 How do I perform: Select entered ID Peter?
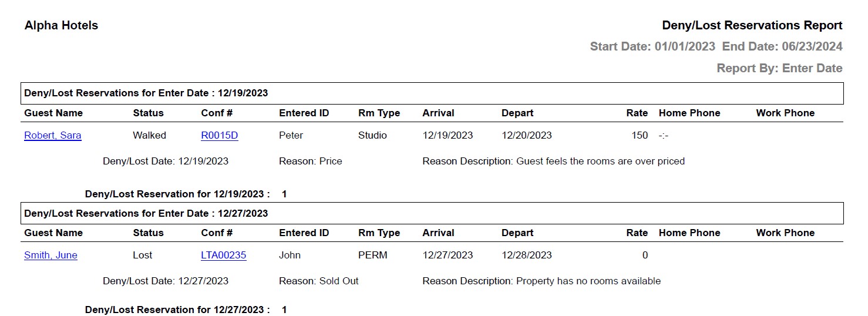click(291, 136)
